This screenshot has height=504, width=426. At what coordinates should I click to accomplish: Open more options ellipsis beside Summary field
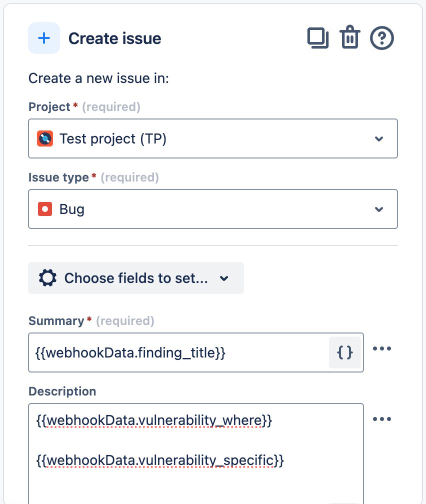(x=382, y=348)
